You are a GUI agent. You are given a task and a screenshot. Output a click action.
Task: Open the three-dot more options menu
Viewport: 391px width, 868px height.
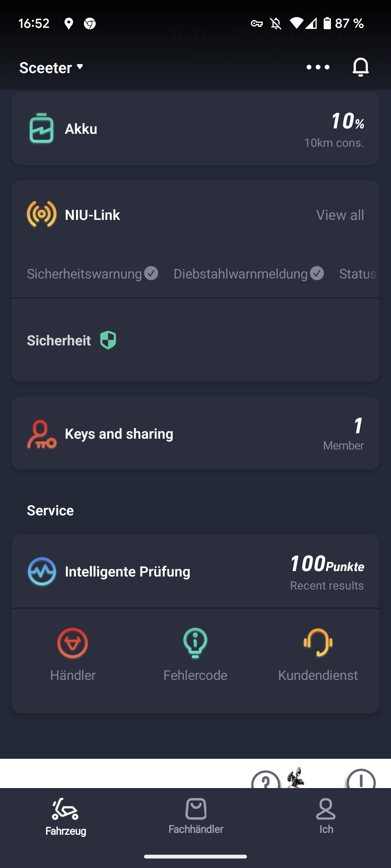click(318, 67)
